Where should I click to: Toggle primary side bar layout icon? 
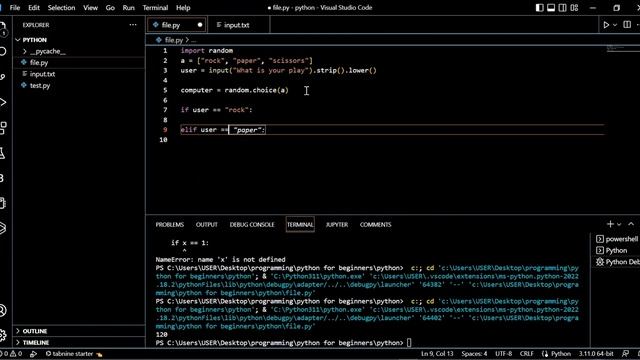point(540,8)
